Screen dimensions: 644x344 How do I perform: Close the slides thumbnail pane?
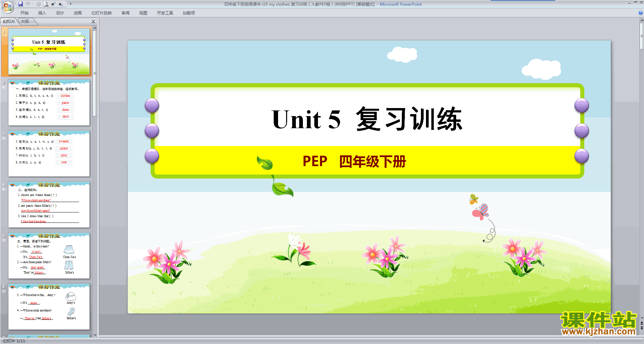tap(94, 21)
